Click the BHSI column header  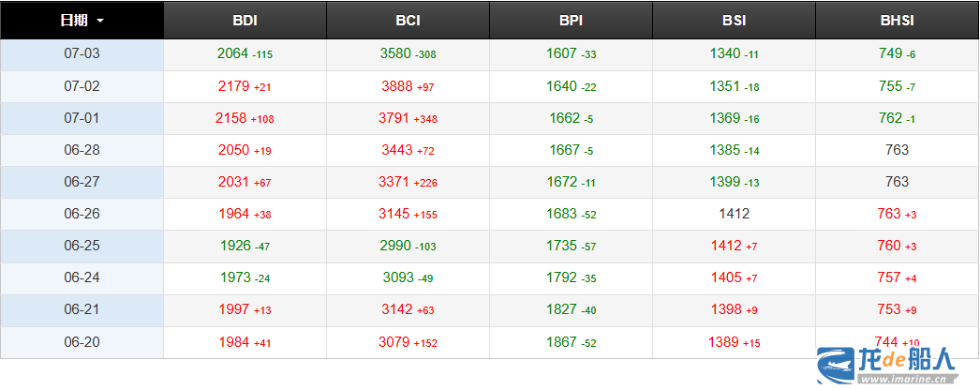click(x=897, y=20)
